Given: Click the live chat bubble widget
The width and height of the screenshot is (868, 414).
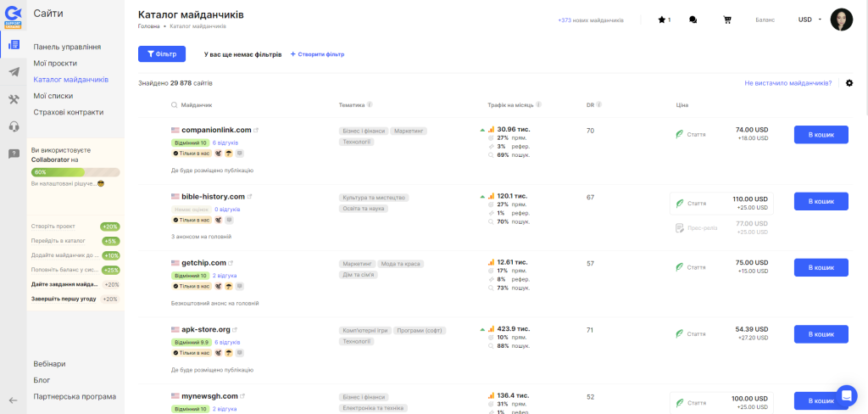Looking at the screenshot, I should [846, 395].
